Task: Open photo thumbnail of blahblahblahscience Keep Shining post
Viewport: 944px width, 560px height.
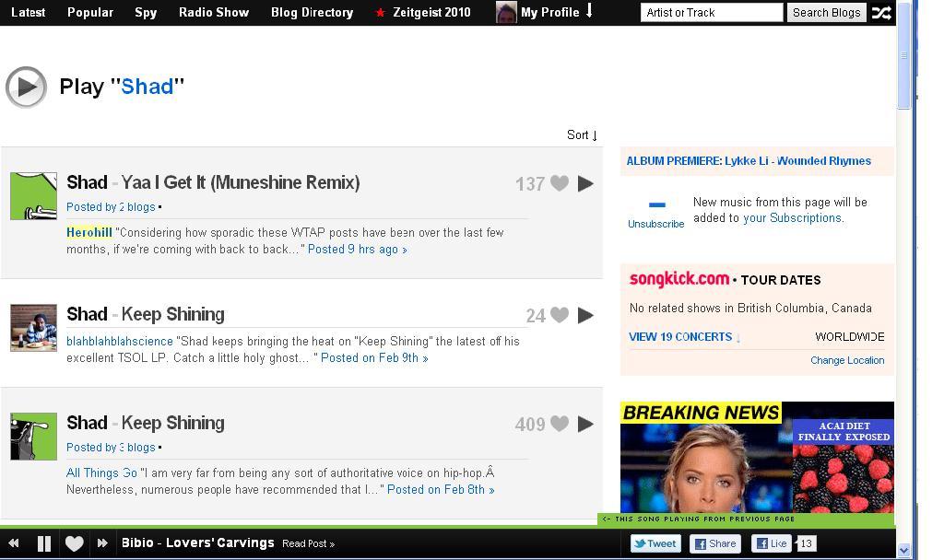Action: (34, 328)
